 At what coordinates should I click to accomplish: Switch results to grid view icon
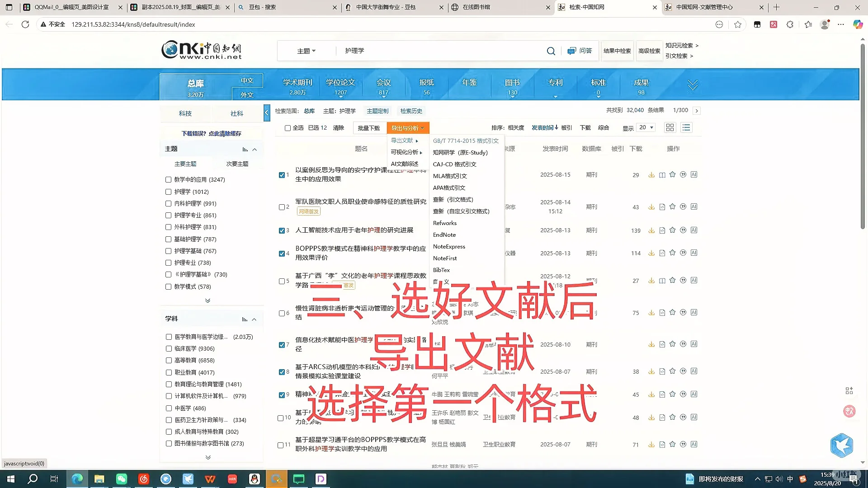(x=670, y=127)
